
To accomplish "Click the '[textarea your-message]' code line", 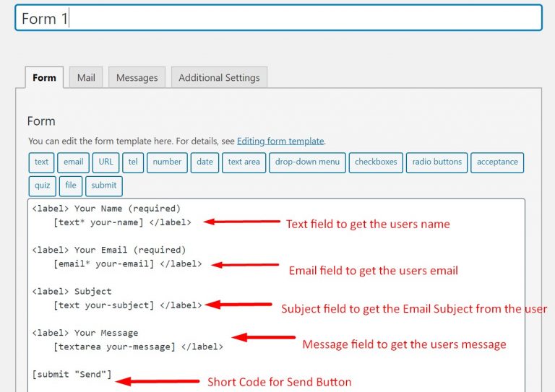I will 138,347.
